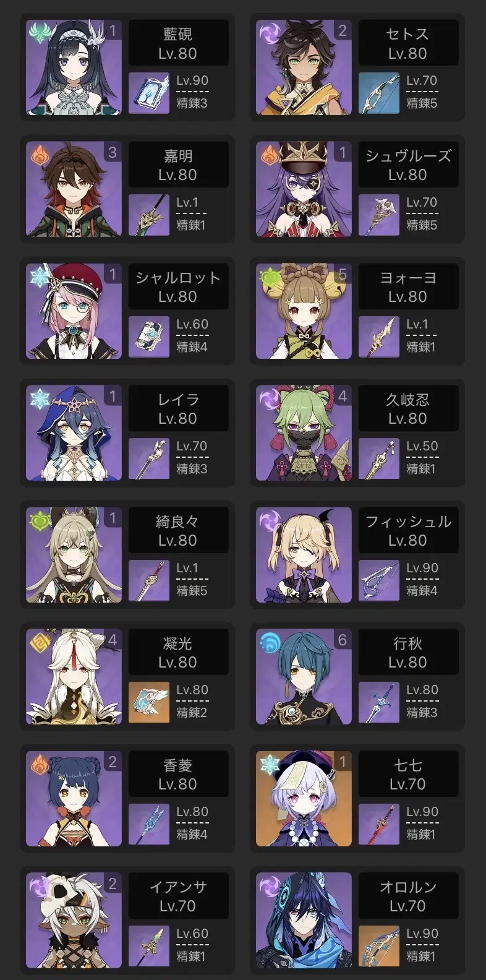Open the イアンサ character portrait
The image size is (486, 980).
click(74, 921)
